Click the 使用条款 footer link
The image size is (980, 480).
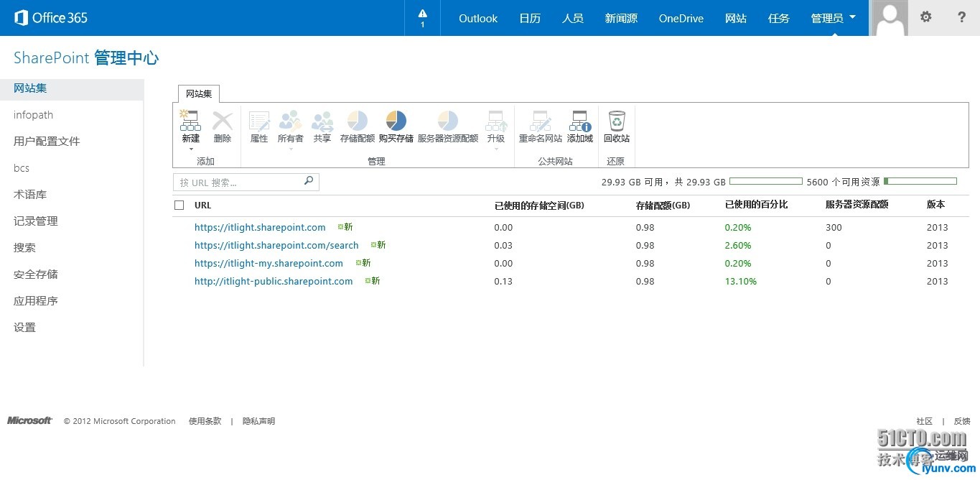pyautogui.click(x=205, y=421)
